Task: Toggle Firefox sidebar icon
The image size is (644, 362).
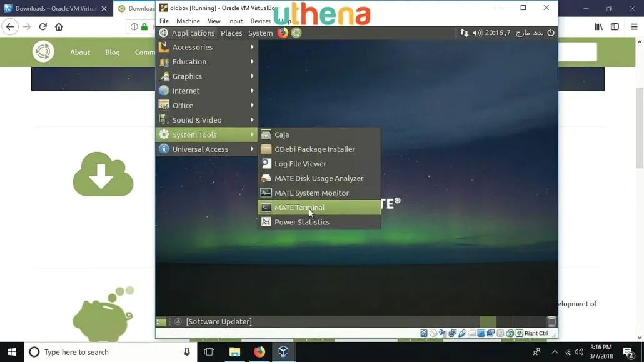Action: tap(615, 27)
